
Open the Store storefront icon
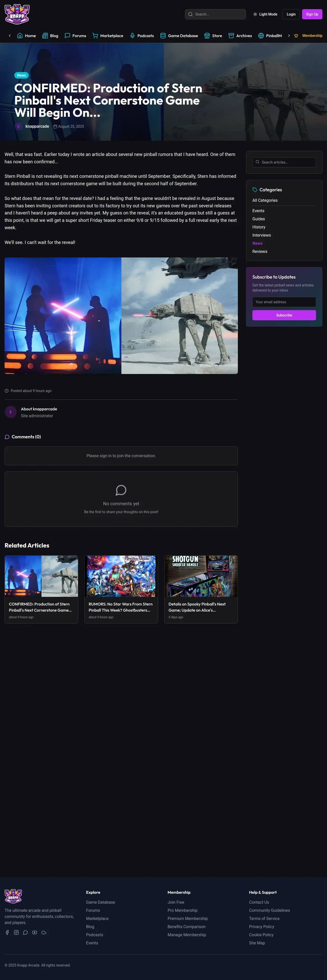[x=207, y=36]
